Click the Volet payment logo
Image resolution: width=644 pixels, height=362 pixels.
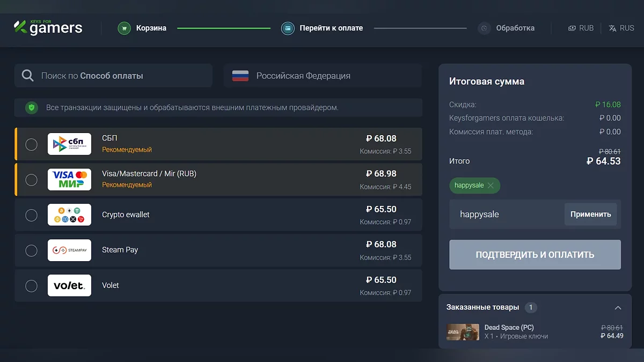tap(69, 285)
